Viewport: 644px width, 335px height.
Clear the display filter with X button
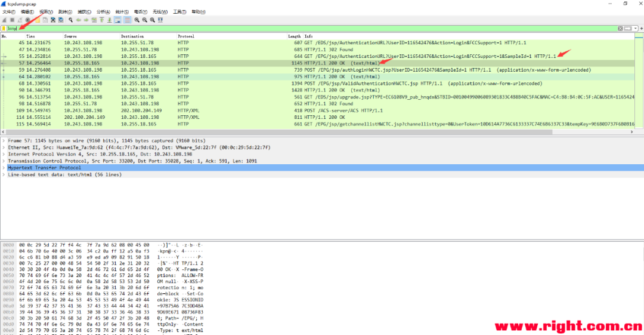[x=620, y=29]
